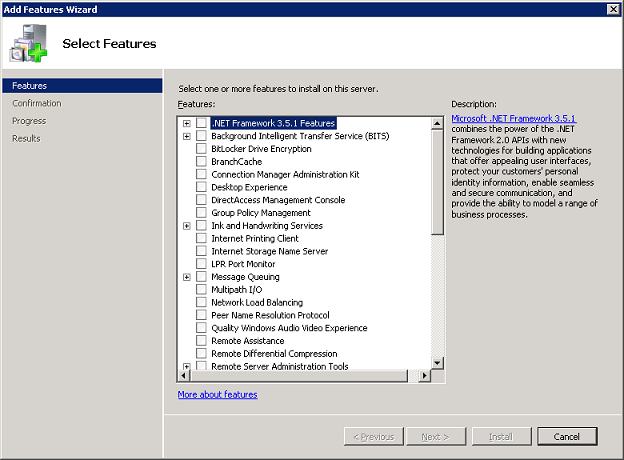Check the BranchCache feature checkbox
Viewport: 624px width, 460px height.
(201, 162)
